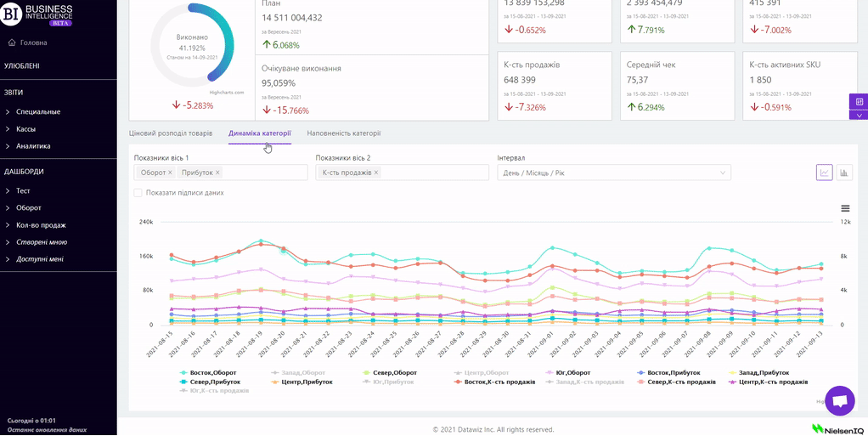Open the chat support bubble
The image size is (868, 436).
pyautogui.click(x=839, y=400)
